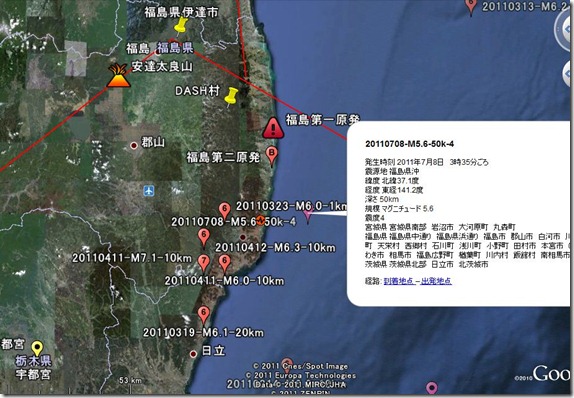Click the red marker next to 20110313-M6.2
Screen dimensions: 574x398
point(471,7)
